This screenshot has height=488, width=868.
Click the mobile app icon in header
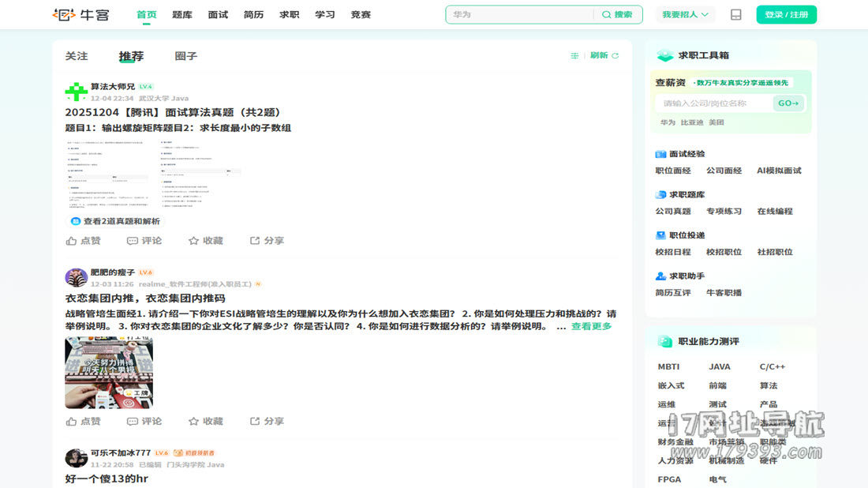pyautogui.click(x=735, y=14)
